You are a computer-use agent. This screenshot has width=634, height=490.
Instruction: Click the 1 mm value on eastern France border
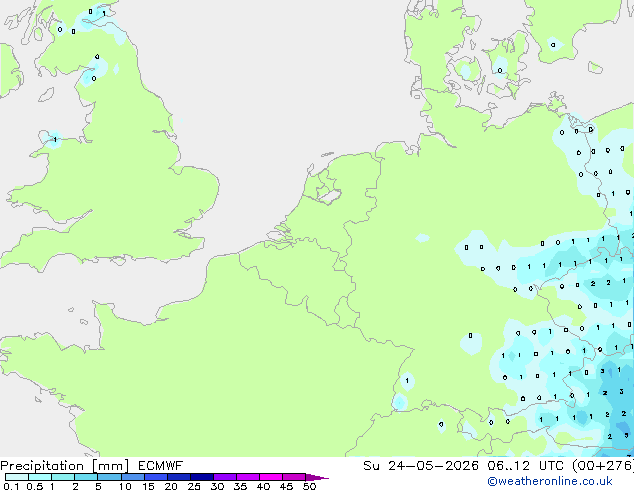pyautogui.click(x=407, y=380)
